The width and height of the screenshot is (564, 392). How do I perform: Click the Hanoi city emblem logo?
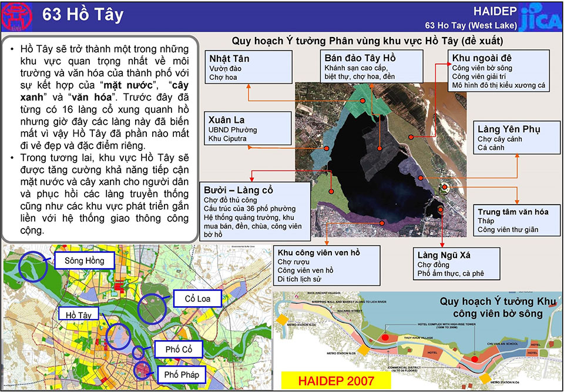[x=16, y=16]
